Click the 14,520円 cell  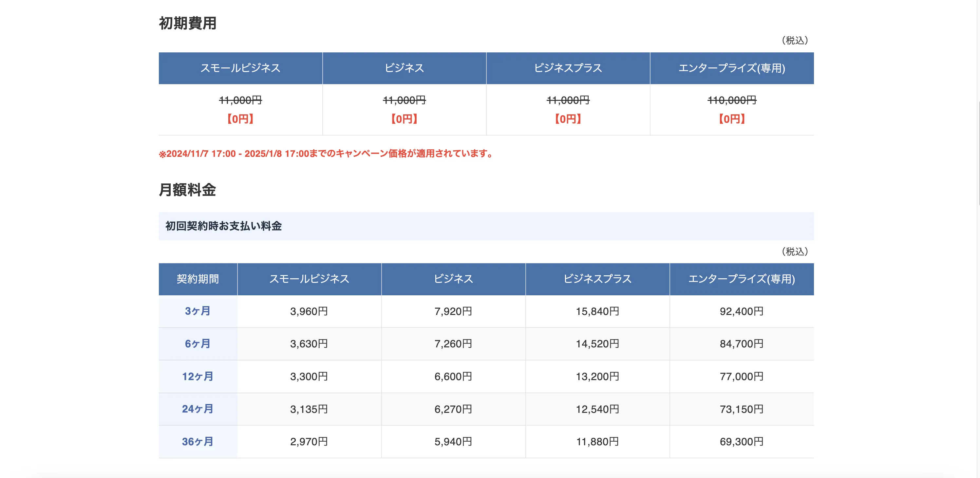click(x=598, y=344)
